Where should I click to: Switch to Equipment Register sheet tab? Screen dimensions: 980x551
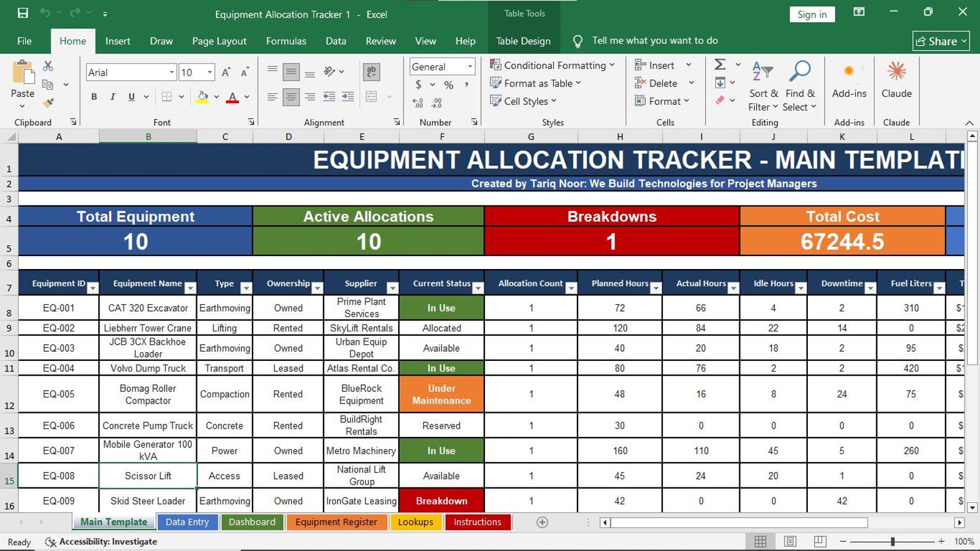pyautogui.click(x=336, y=522)
